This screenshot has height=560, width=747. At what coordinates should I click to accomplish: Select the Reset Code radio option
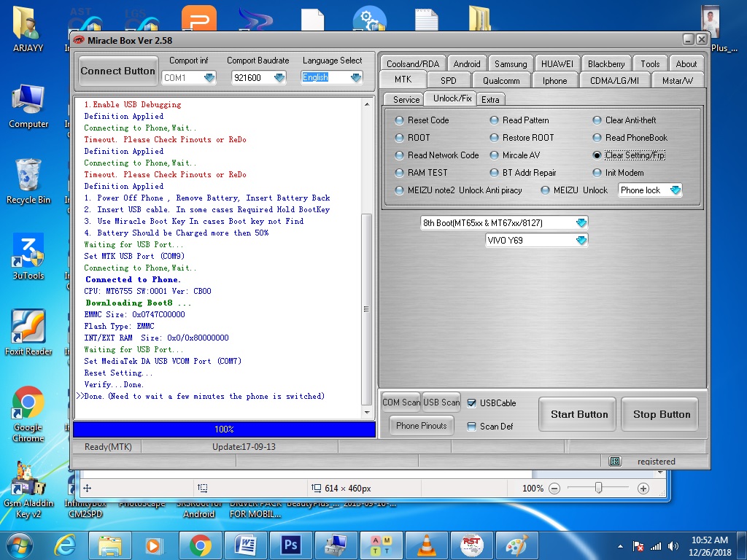coord(399,120)
